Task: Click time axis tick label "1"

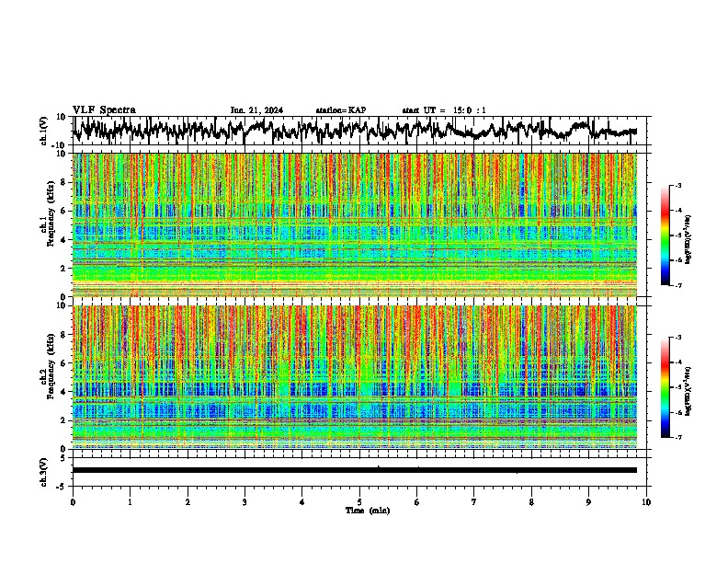Action: click(130, 502)
